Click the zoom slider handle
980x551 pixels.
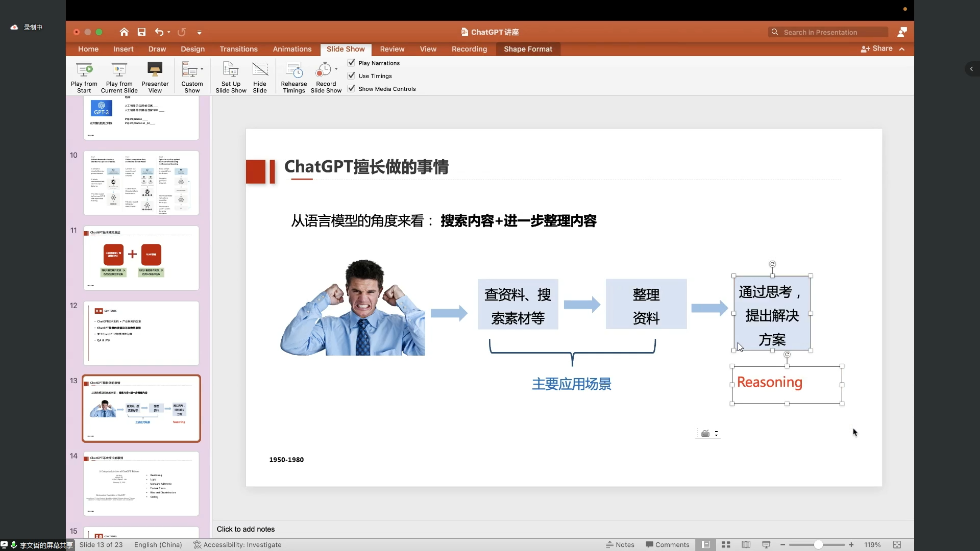[818, 545]
